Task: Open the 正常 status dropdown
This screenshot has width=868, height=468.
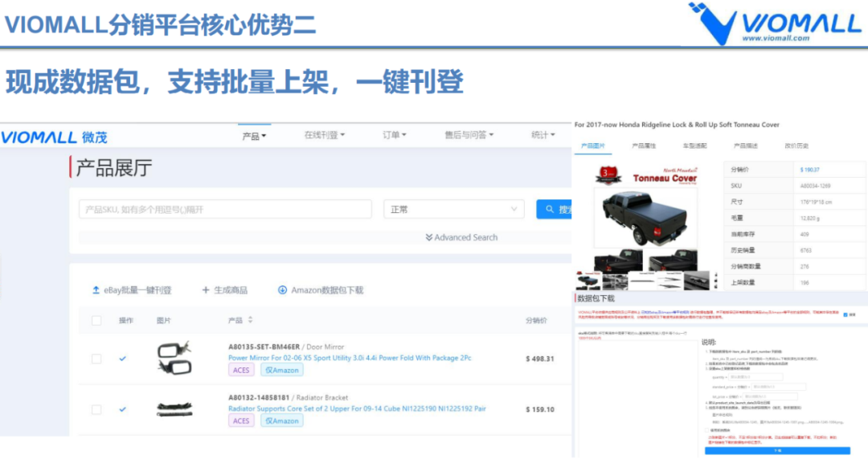Action: (453, 208)
